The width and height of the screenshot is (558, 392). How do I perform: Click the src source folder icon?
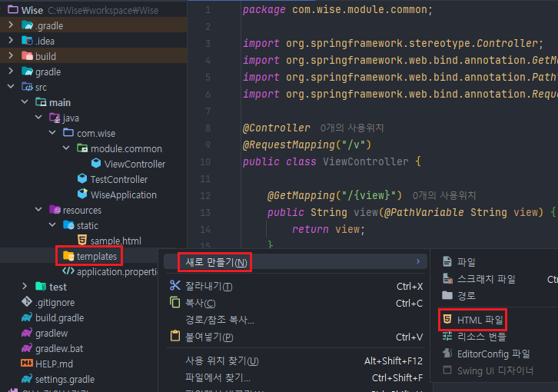click(28, 87)
